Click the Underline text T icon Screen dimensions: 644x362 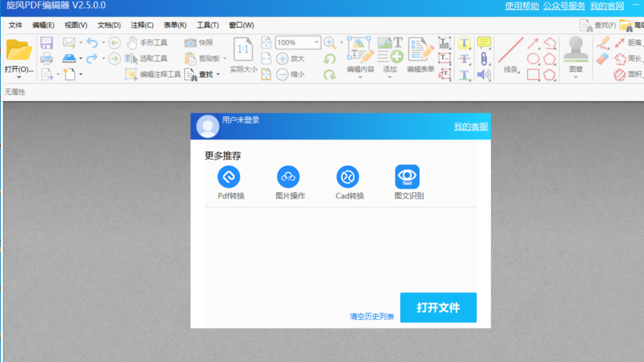click(x=464, y=74)
